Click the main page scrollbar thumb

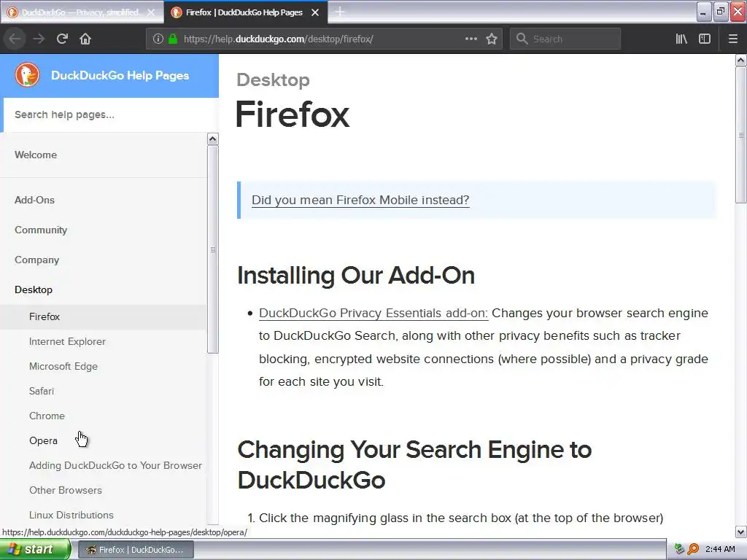[741, 135]
